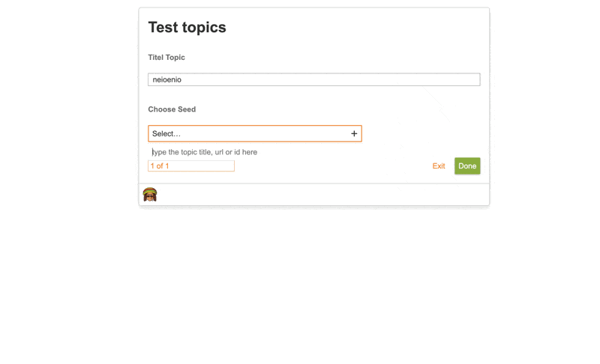Click the footer bar beside the avatar

pos(322,195)
